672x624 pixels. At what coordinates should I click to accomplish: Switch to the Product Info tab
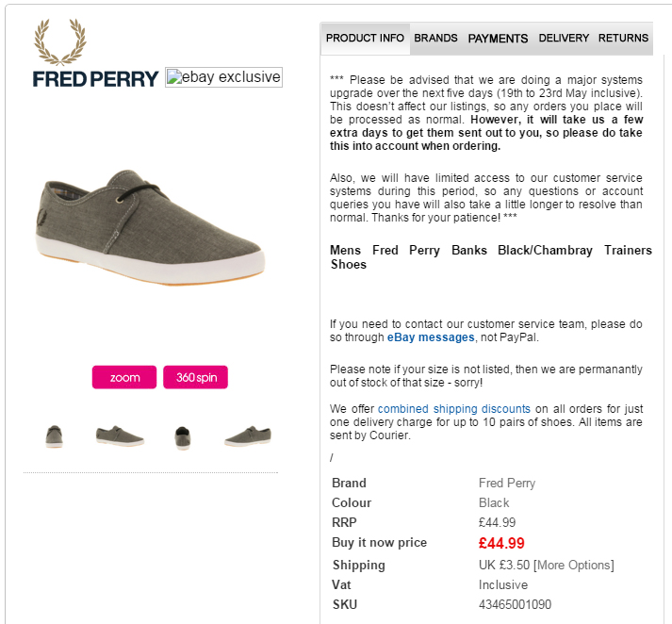[365, 39]
